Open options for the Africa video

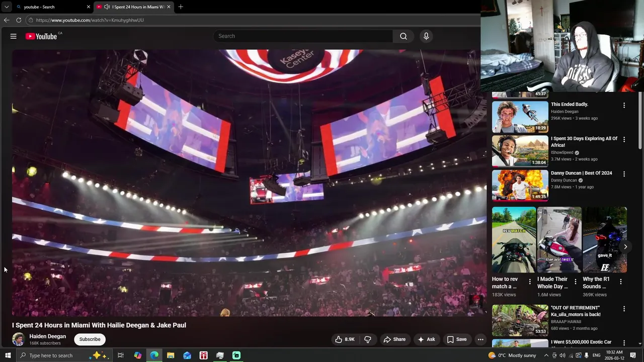point(624,139)
